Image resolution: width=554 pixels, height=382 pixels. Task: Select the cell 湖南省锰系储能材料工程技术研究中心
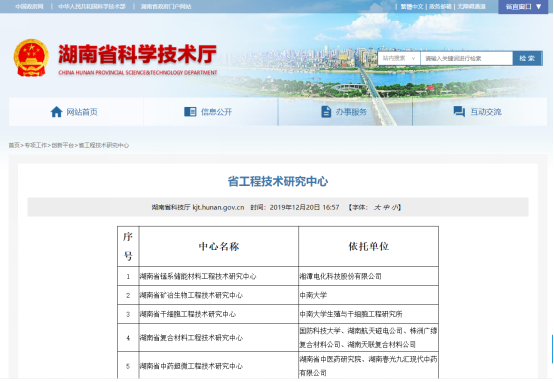click(219, 276)
